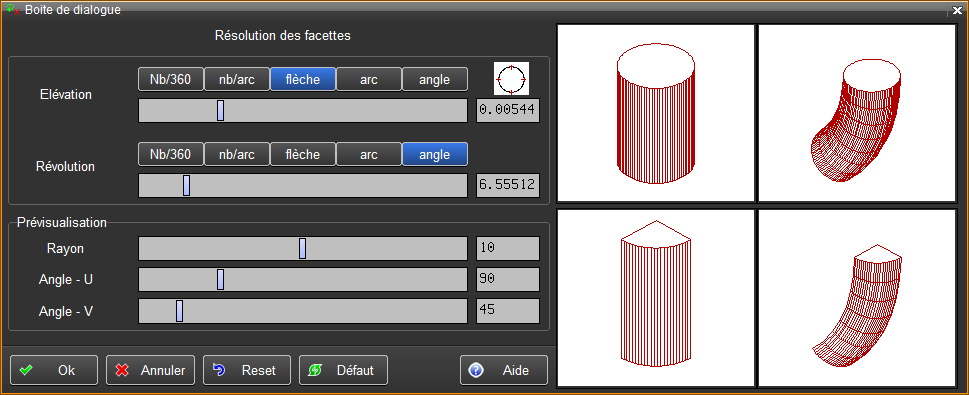The height and width of the screenshot is (395, 969).
Task: Select flèche mode for Révolution
Action: coord(303,155)
